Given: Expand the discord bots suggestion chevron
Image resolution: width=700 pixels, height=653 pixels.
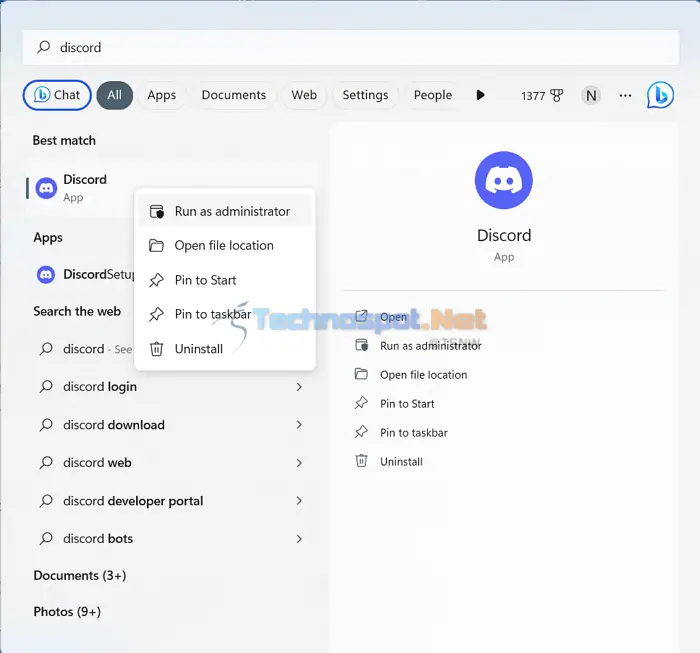Looking at the screenshot, I should click(299, 539).
